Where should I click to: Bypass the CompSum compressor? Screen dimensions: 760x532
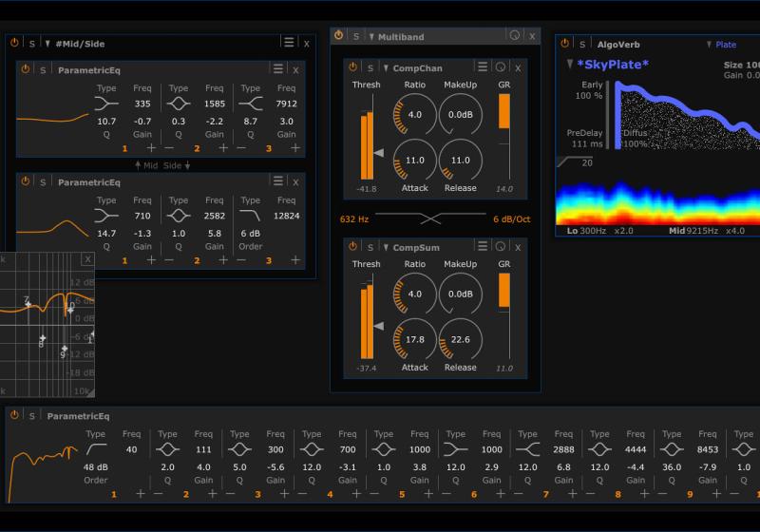352,246
